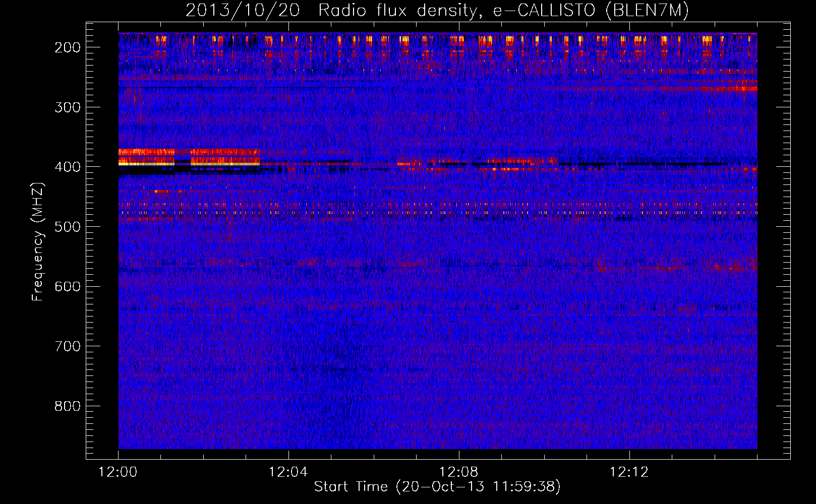Click the '700' frequency tick label

coord(67,346)
